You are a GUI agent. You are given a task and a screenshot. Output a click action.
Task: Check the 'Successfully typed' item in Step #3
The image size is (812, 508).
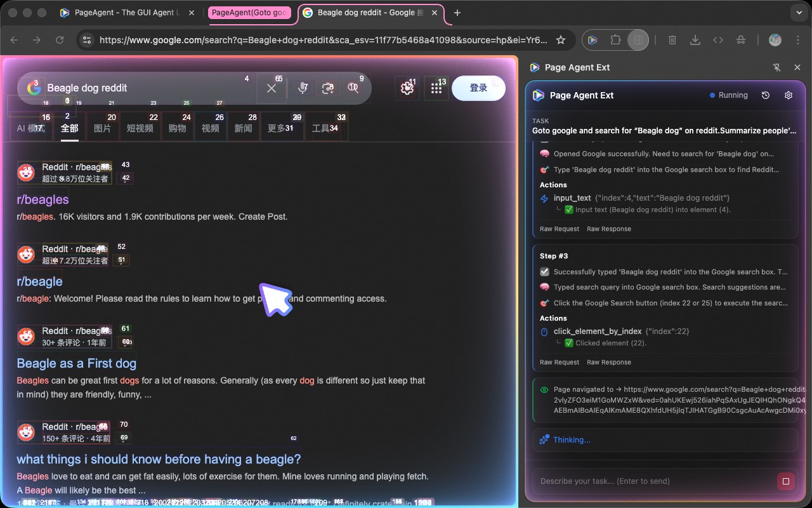click(x=544, y=271)
